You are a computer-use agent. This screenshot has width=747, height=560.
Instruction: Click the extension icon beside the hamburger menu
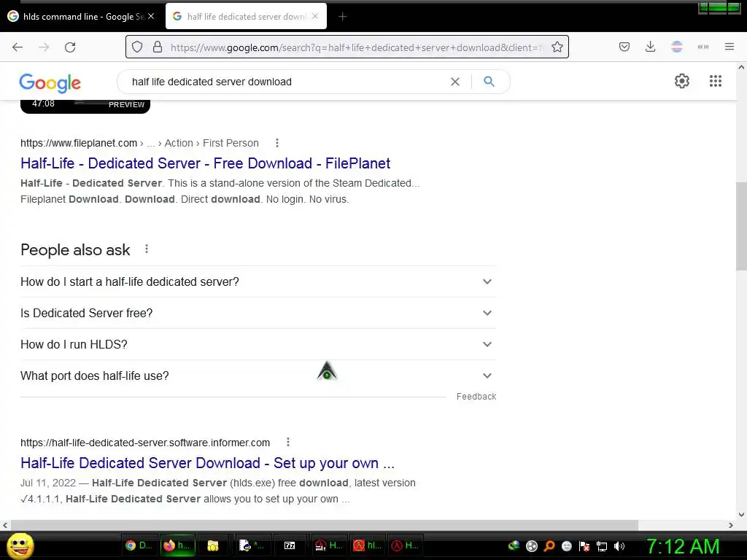(x=703, y=47)
